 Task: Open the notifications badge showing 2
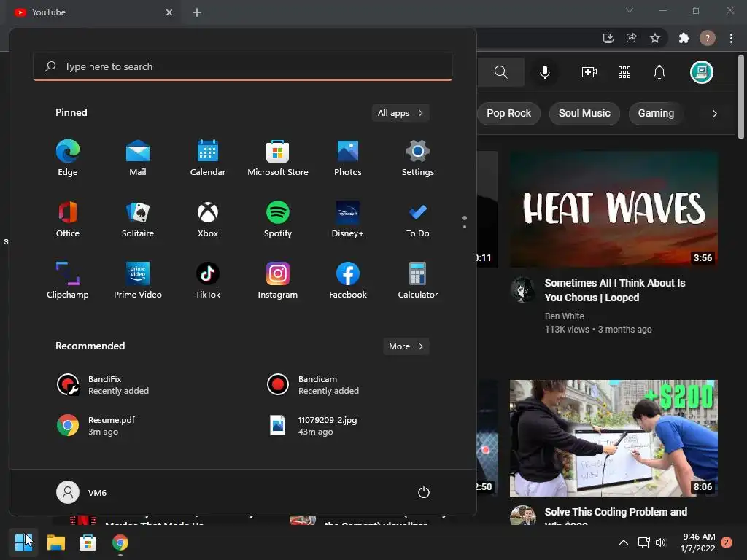(x=727, y=542)
